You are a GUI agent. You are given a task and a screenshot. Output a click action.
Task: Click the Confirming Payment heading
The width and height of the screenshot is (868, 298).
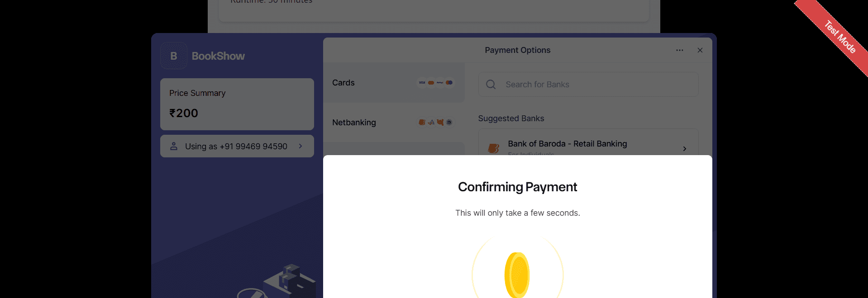click(517, 186)
